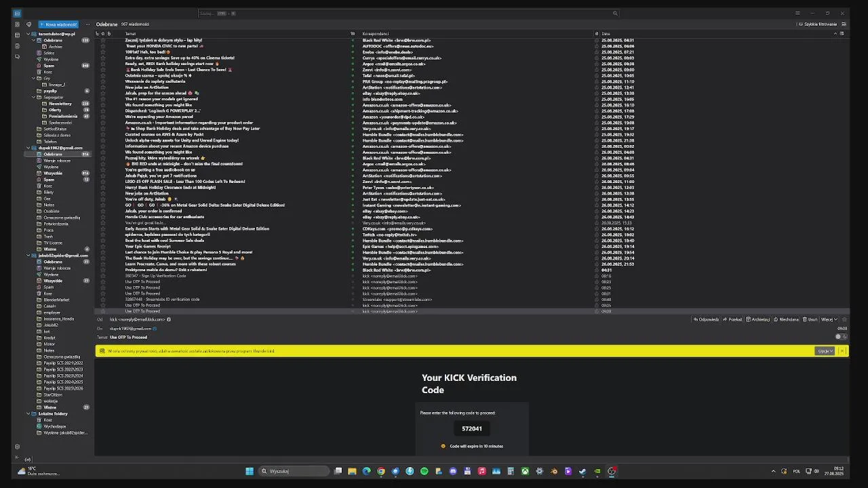Click the star column header icon
The height and width of the screenshot is (488, 868).
point(103,33)
